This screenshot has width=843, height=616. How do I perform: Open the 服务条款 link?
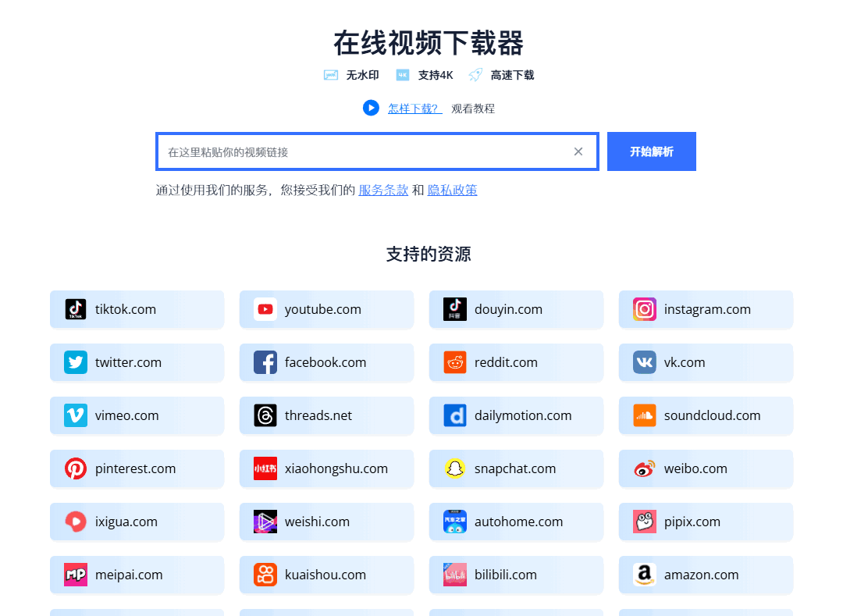pos(383,190)
